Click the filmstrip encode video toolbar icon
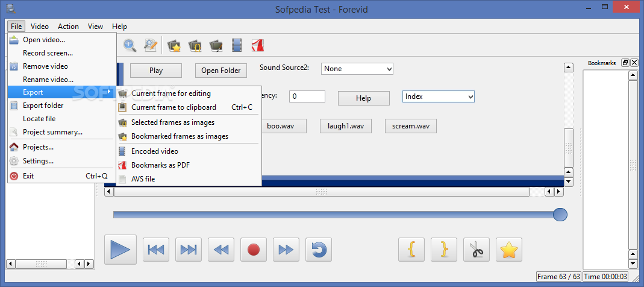The image size is (644, 287). point(237,45)
